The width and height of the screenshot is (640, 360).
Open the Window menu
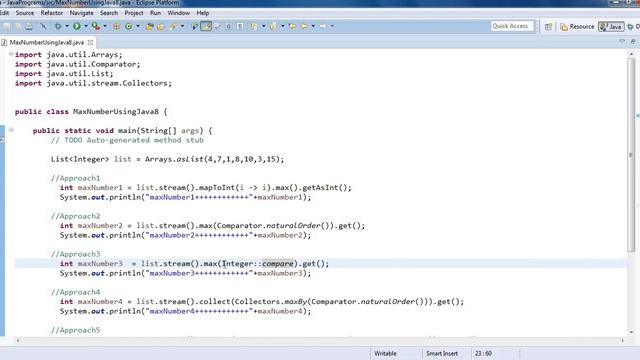coord(179,13)
